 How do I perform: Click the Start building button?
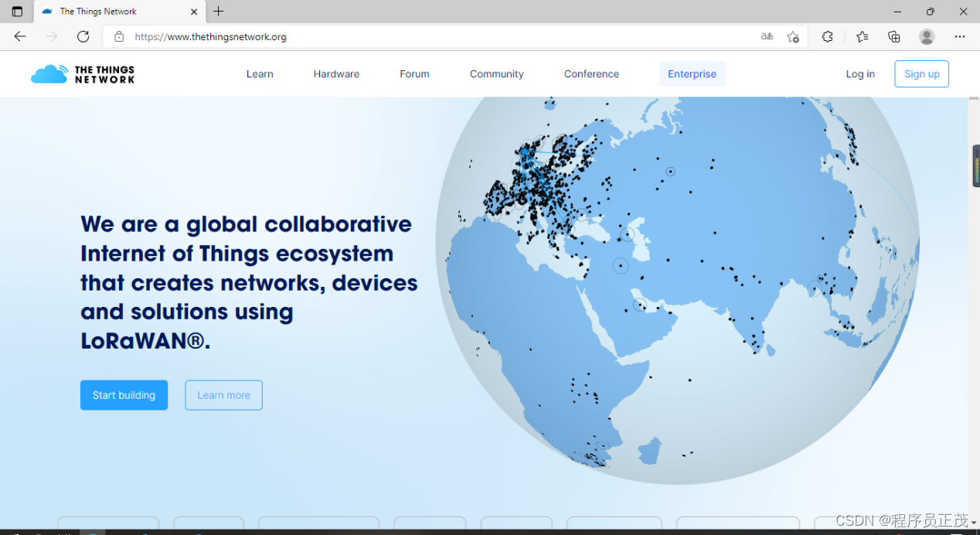point(124,395)
